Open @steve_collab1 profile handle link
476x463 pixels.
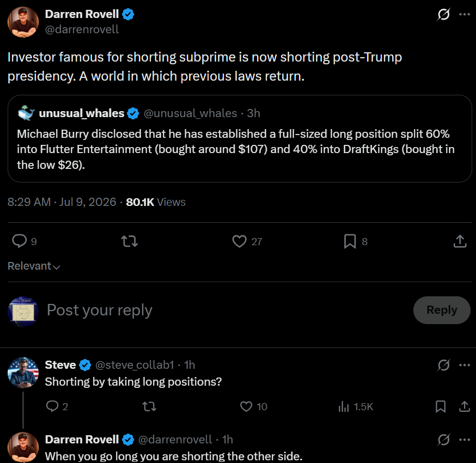[135, 365]
